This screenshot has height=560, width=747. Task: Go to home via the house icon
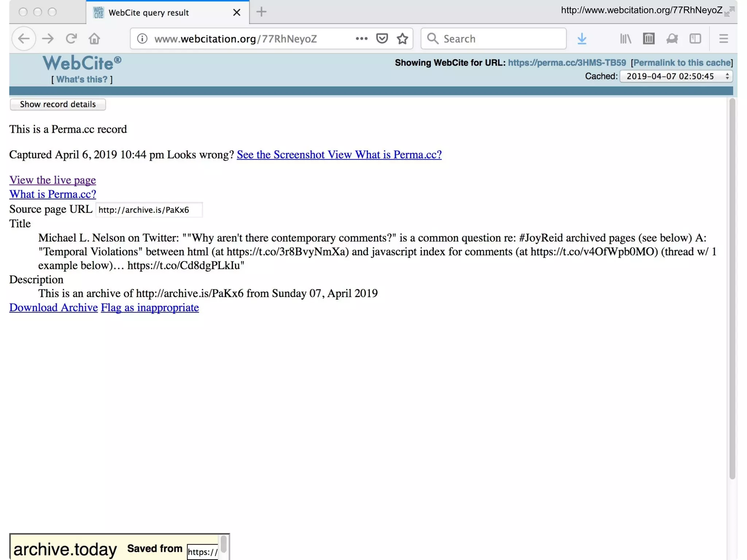(x=94, y=38)
